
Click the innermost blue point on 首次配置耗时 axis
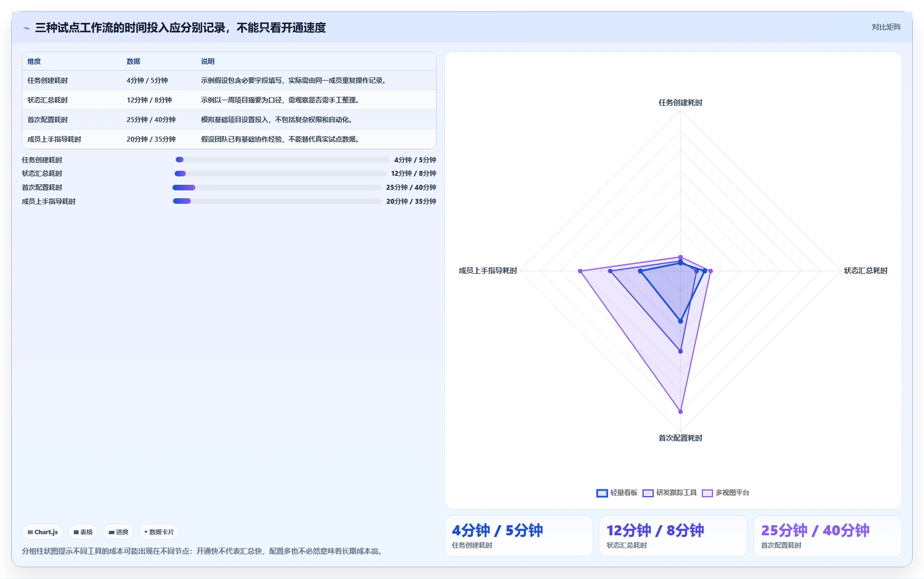point(681,321)
